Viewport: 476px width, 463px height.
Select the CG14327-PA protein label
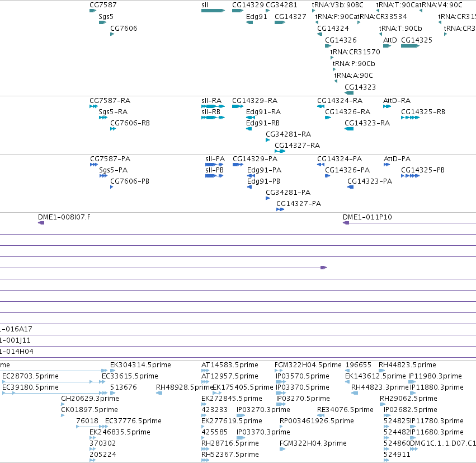tap(299, 204)
